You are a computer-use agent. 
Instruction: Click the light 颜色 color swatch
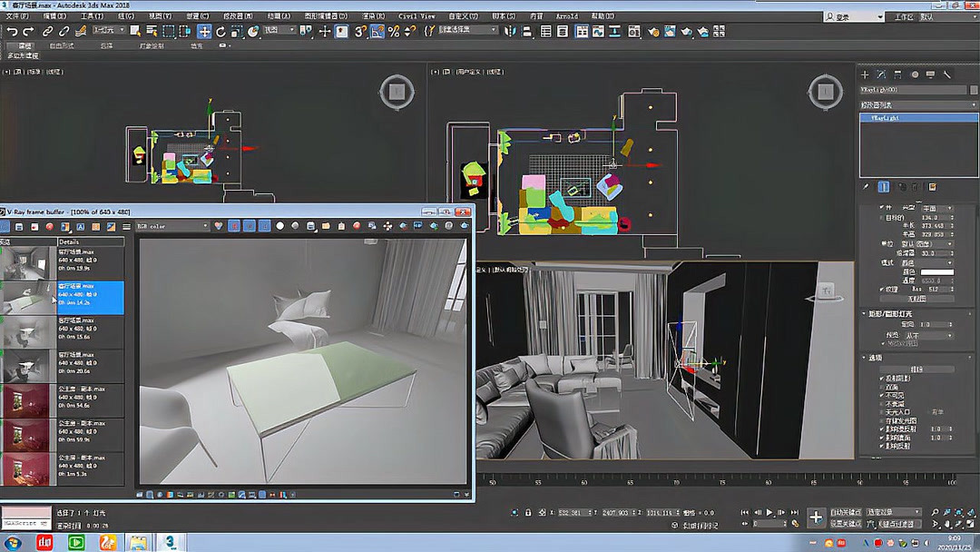click(936, 272)
